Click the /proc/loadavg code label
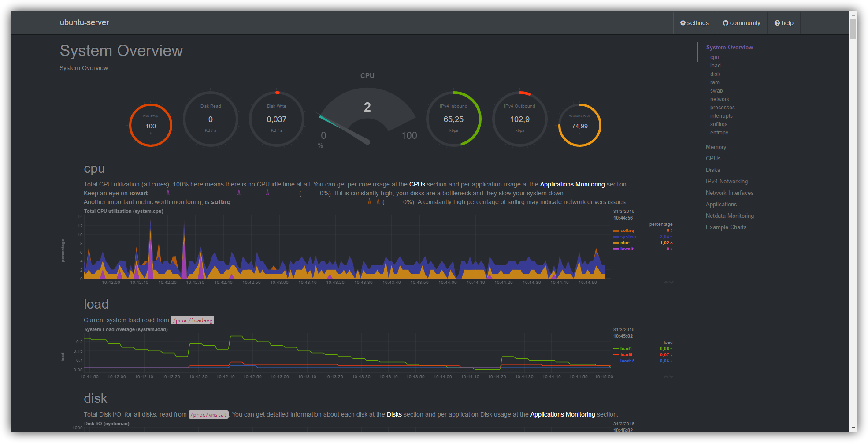Screen dimensions: 868x443 (193, 320)
